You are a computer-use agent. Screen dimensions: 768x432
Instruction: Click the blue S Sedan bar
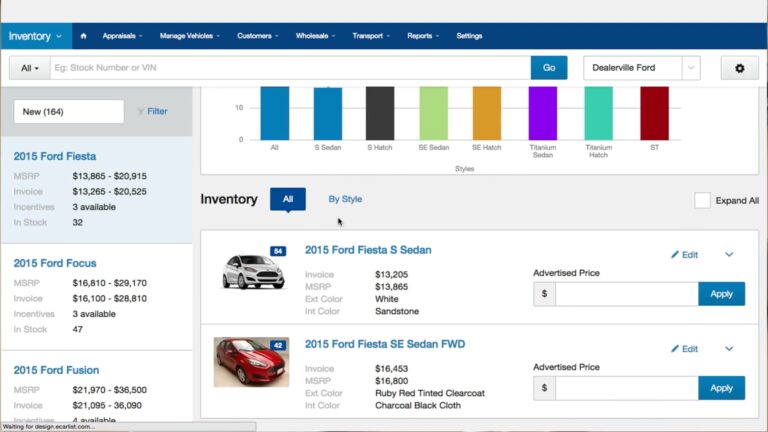coord(328,114)
